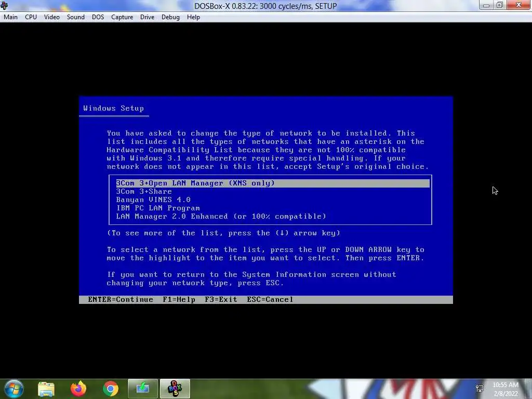Screen dimensions: 532x399
Task: Select 3Com 3+Share network
Action: pyautogui.click(x=144, y=191)
